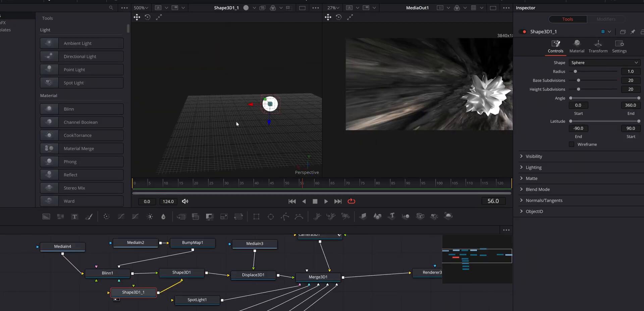Click the Play forward button
644x311 pixels.
326,201
